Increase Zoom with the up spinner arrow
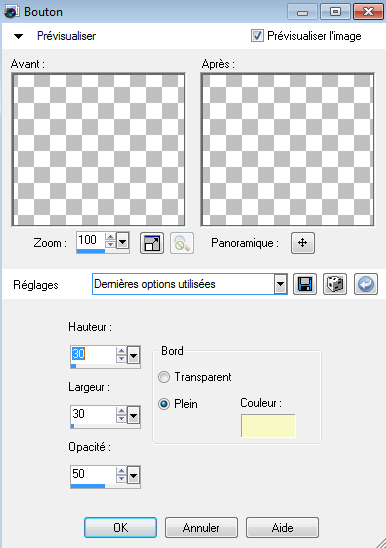The width and height of the screenshot is (386, 548). click(x=110, y=237)
